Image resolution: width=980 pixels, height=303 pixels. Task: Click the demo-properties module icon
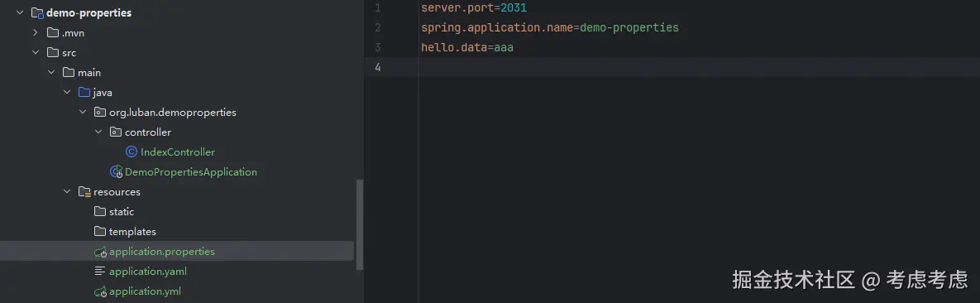point(37,12)
